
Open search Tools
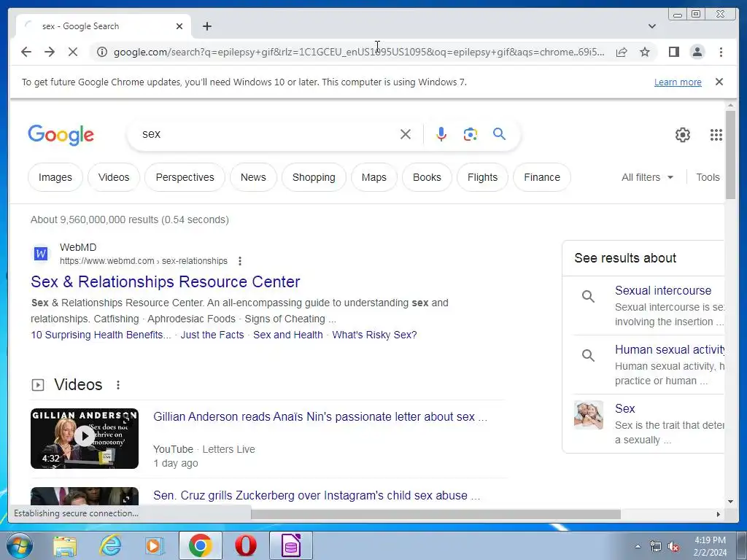pyautogui.click(x=708, y=177)
